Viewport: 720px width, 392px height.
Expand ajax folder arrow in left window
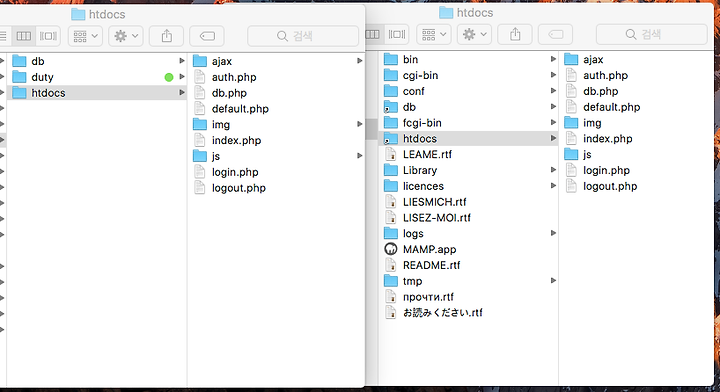pyautogui.click(x=360, y=61)
